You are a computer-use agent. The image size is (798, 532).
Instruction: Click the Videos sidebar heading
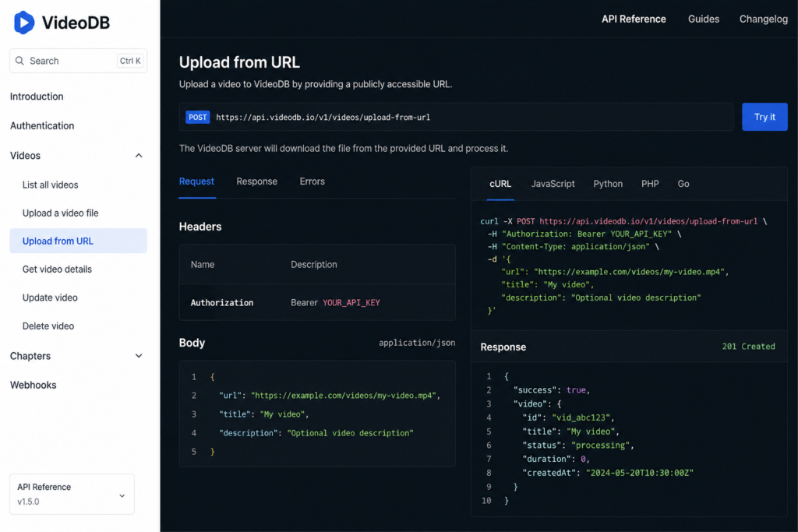pos(25,156)
